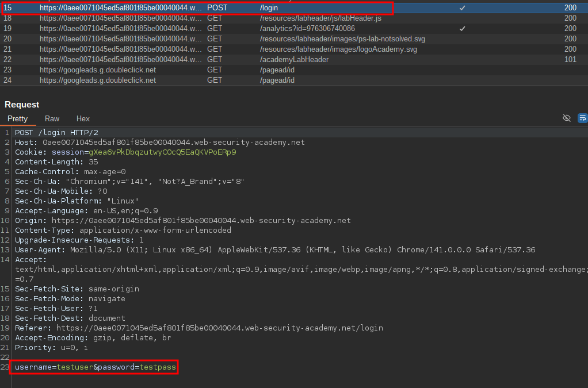Open the Raw view tab
The image size is (588, 388).
point(52,118)
